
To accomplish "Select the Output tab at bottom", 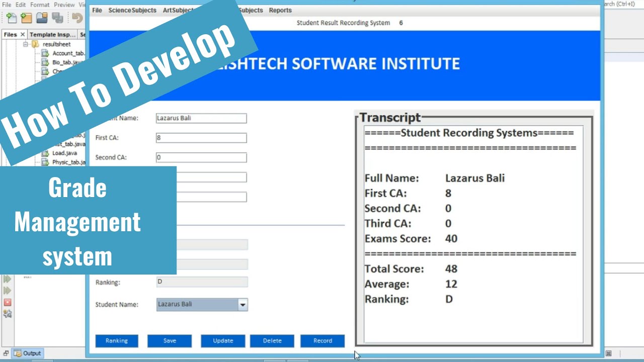I will (x=28, y=353).
